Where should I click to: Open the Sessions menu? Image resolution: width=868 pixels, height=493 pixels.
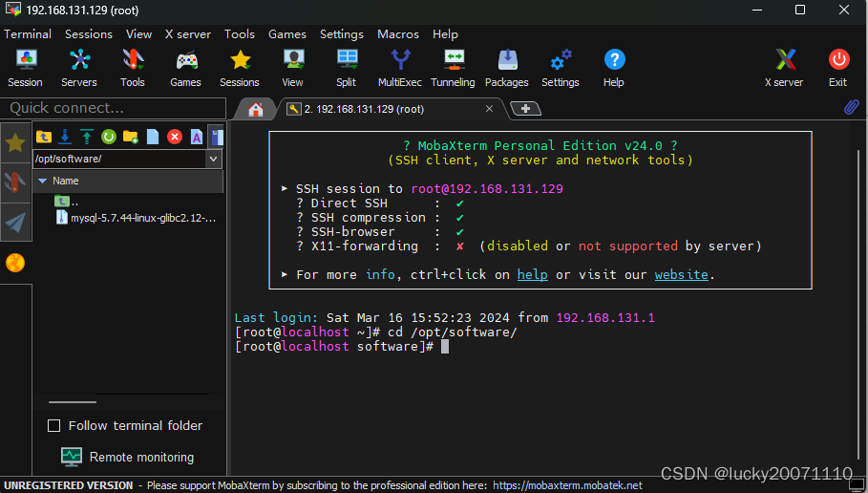click(x=89, y=33)
